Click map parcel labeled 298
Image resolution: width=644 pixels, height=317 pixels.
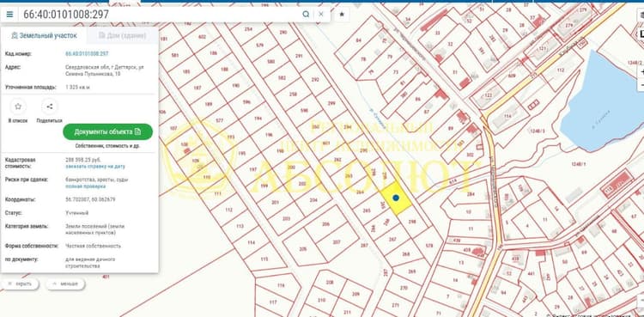tap(413, 222)
